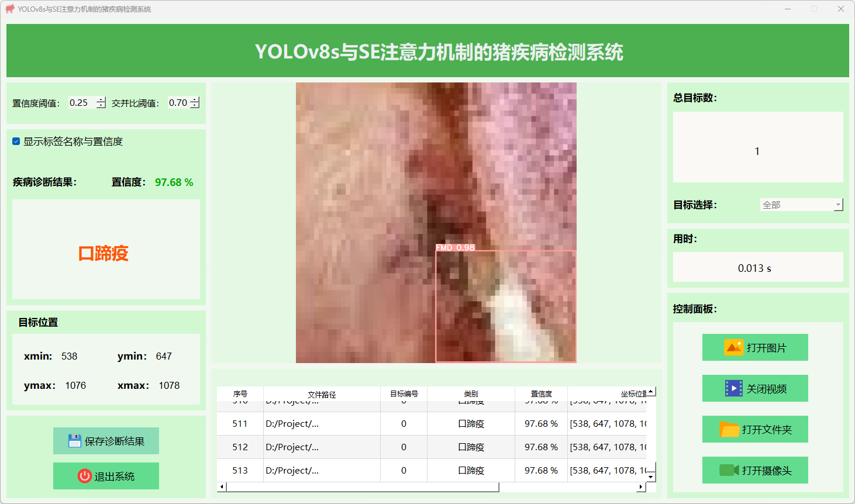Click the xmax value 1078
855x504 pixels.
coord(169,385)
